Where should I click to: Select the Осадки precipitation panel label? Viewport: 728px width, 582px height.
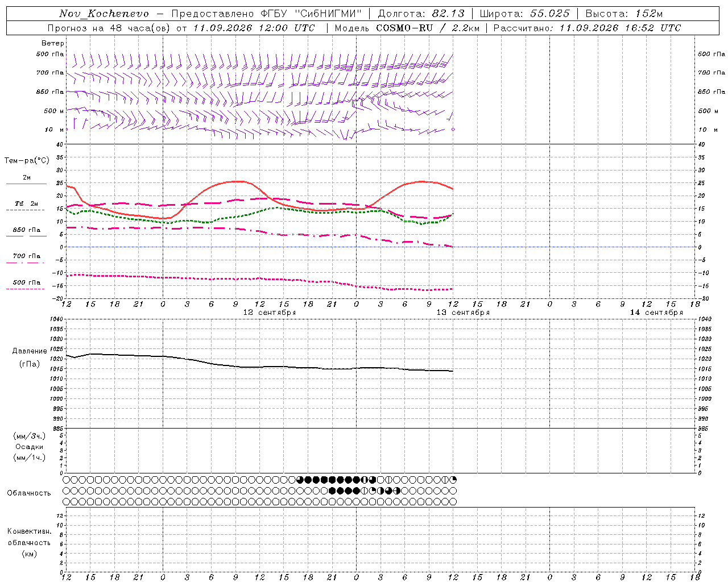[x=30, y=447]
